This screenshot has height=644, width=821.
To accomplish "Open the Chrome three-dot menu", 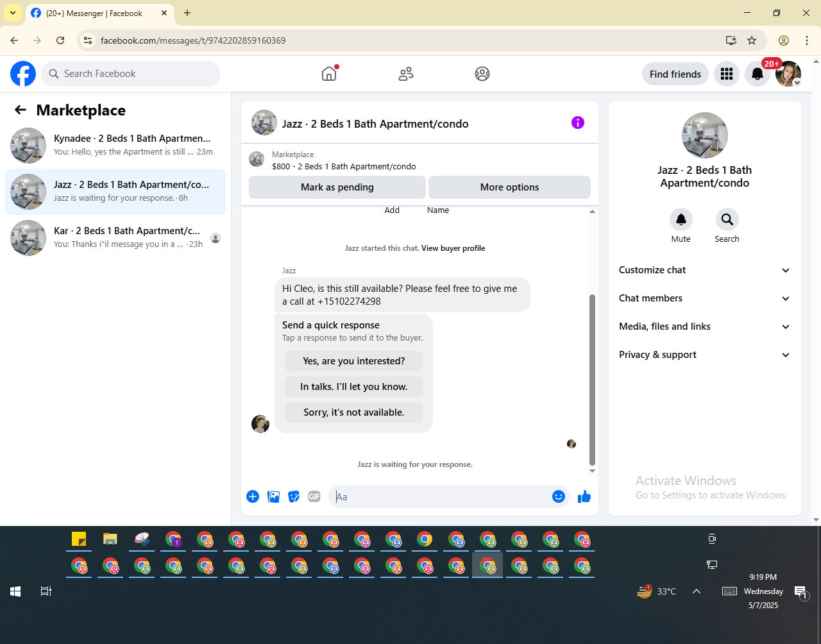I will 807,40.
